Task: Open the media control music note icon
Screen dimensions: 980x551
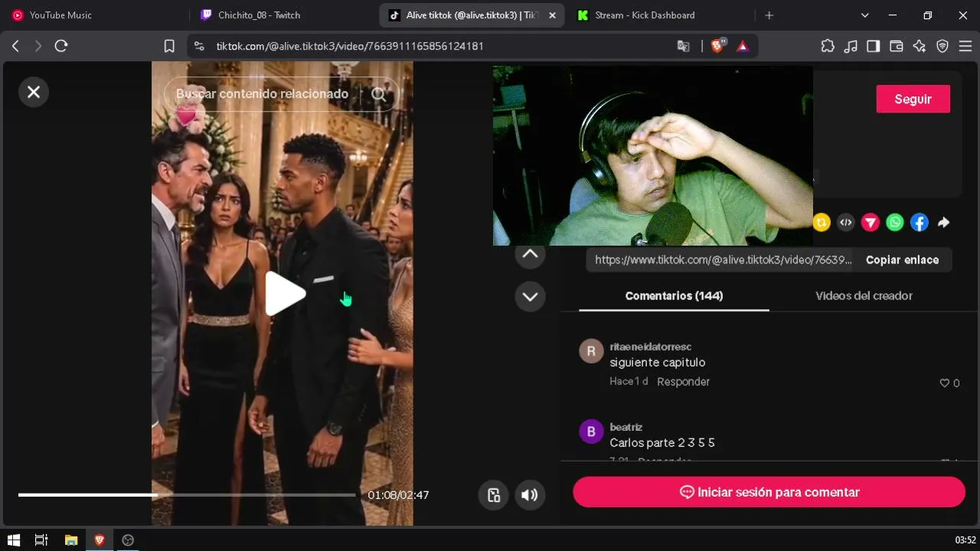Action: click(x=851, y=46)
